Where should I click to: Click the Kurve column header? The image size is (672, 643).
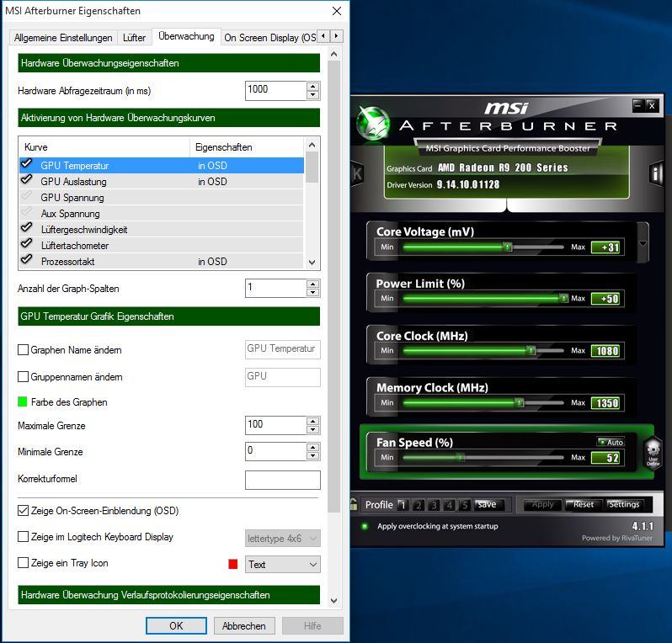[x=104, y=147]
